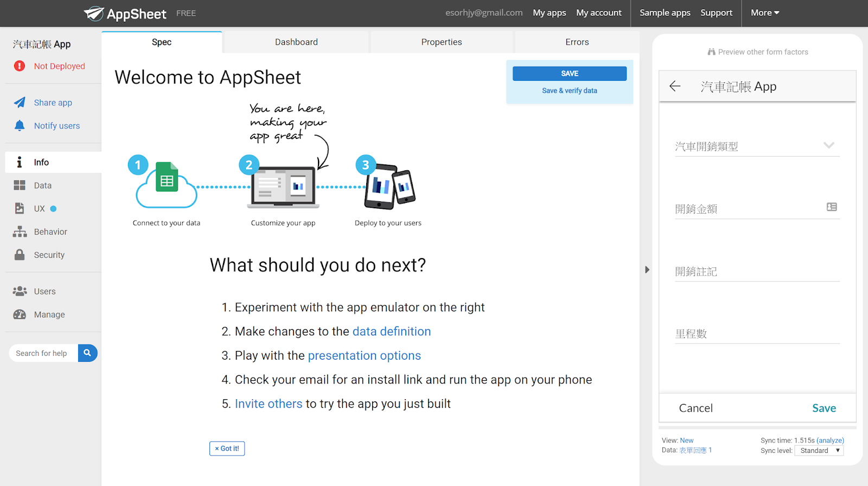Click the Manage gauge icon
This screenshot has height=486, width=868.
20,315
